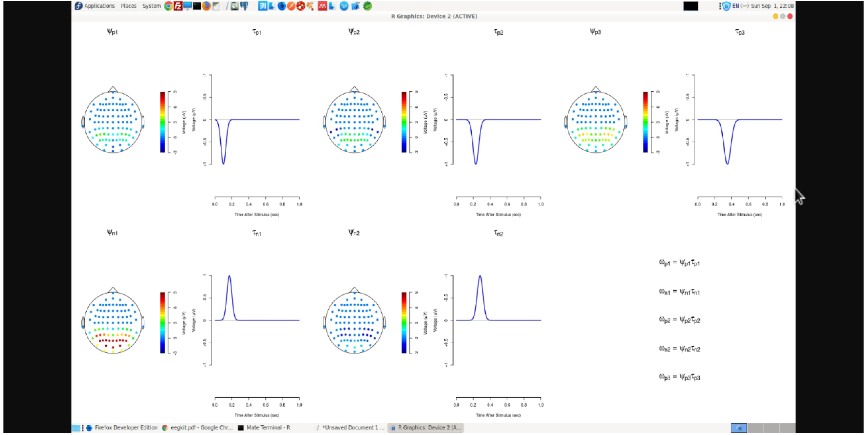Click the blue TeX editor icon

pos(344,6)
